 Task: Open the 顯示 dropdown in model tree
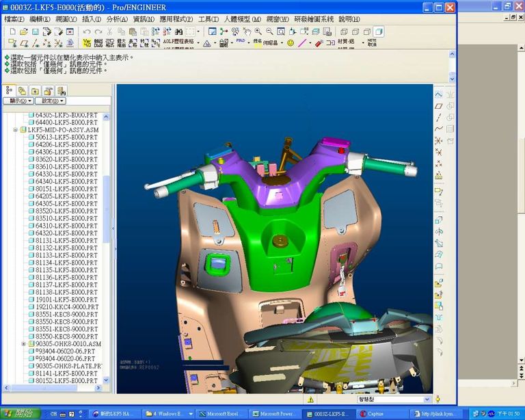click(18, 101)
